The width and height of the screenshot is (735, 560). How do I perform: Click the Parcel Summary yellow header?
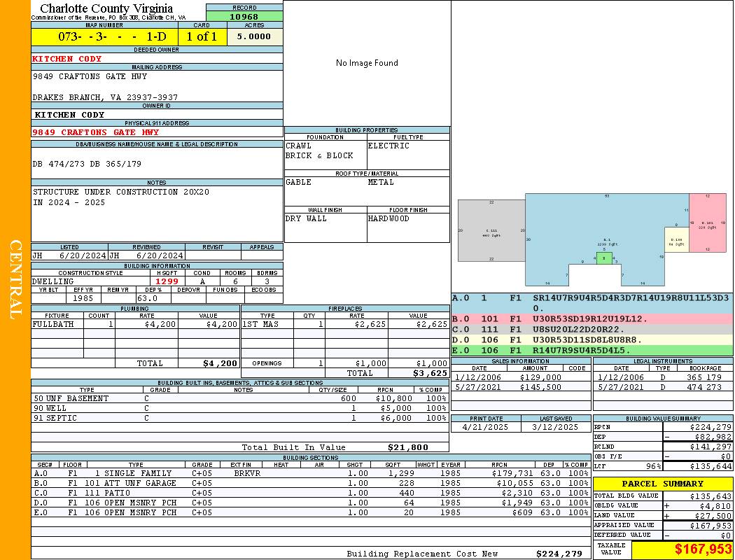click(x=663, y=484)
